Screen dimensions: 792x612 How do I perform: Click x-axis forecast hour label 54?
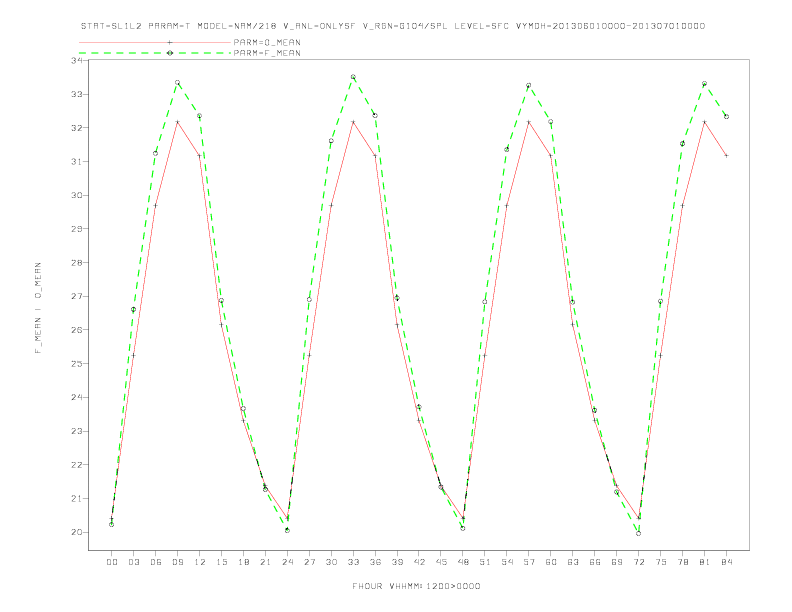[x=507, y=562]
